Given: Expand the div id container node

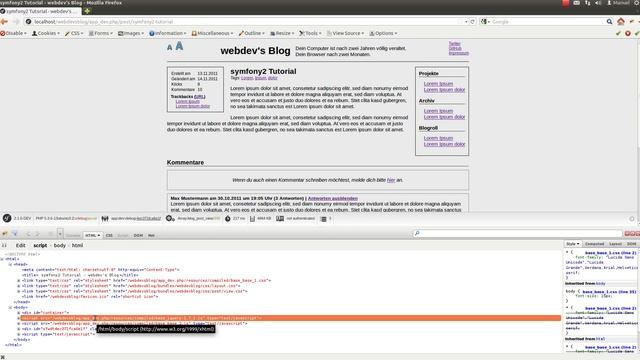Looking at the screenshot, I should point(18,313).
